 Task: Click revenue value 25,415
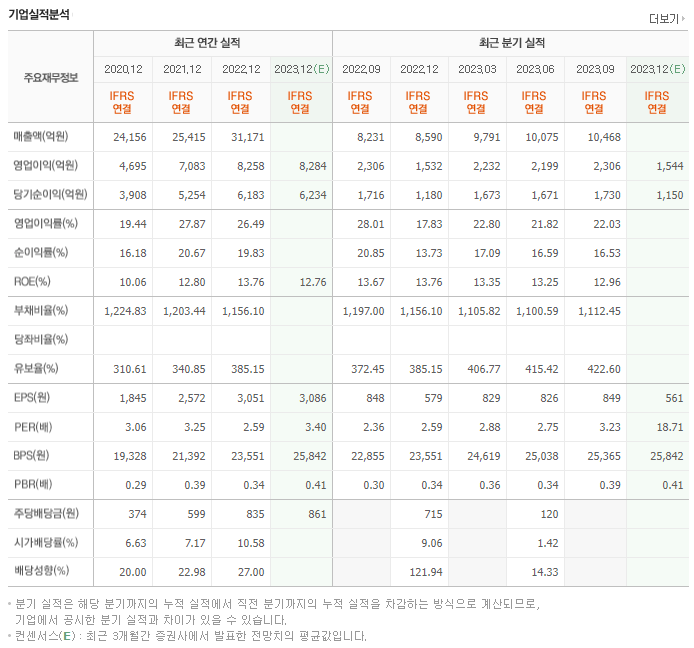click(189, 137)
